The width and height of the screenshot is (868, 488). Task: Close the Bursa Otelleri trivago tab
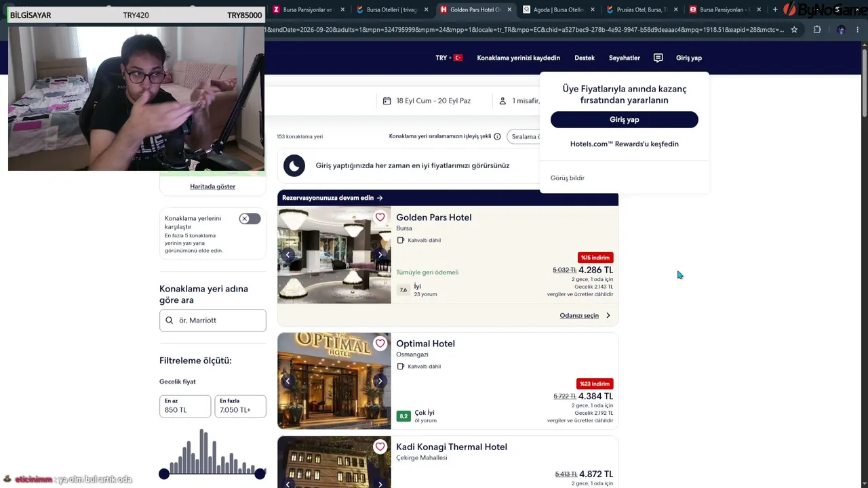point(426,9)
